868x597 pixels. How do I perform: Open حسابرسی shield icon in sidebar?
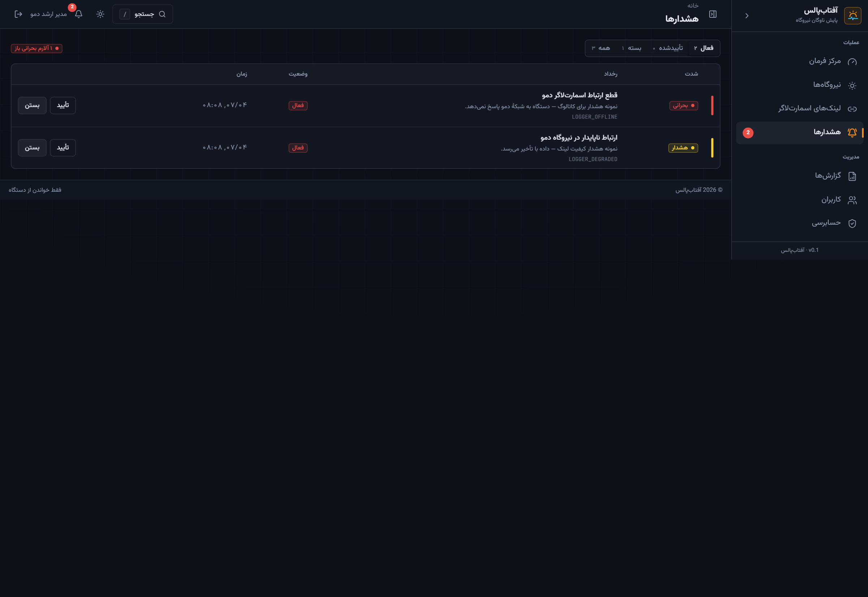click(x=852, y=223)
